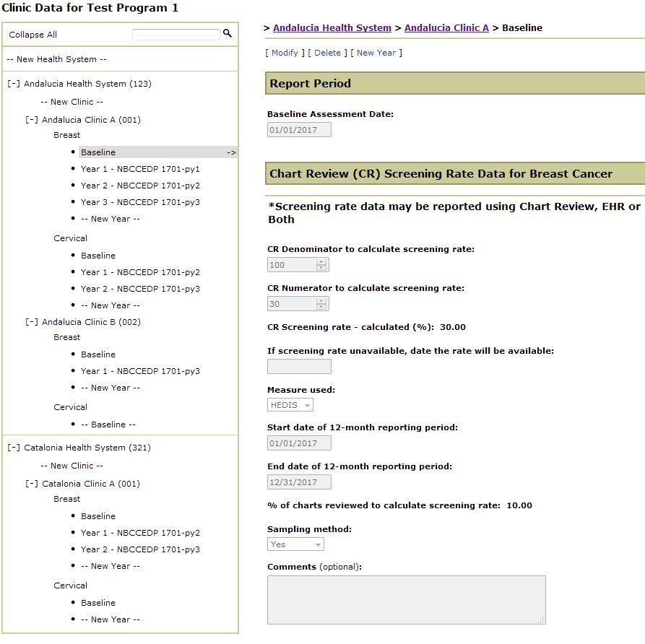The width and height of the screenshot is (645, 644).
Task: Select the New Health System entry
Action: (56, 59)
